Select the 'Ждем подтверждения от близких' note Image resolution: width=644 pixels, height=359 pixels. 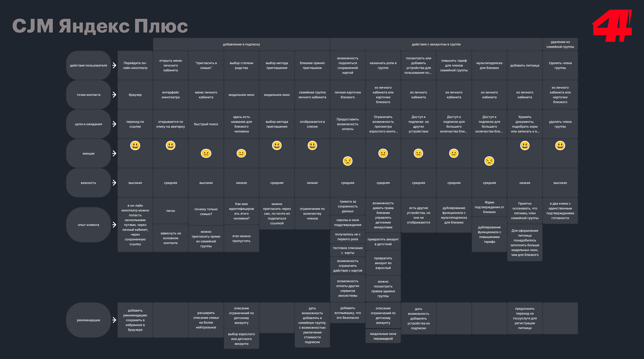(489, 207)
